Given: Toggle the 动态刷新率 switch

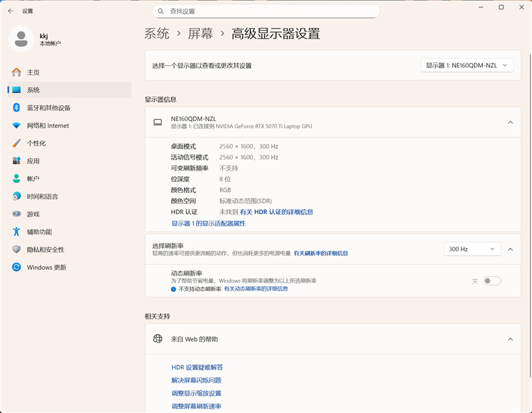Looking at the screenshot, I should 491,281.
